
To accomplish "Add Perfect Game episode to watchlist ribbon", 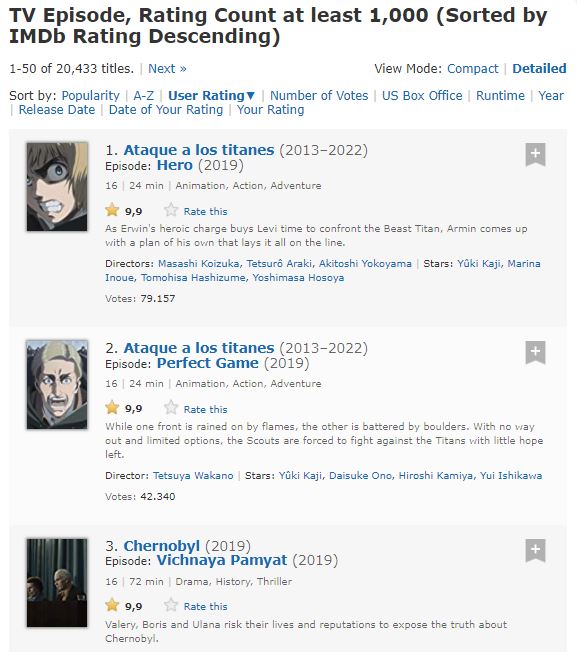I will point(535,352).
